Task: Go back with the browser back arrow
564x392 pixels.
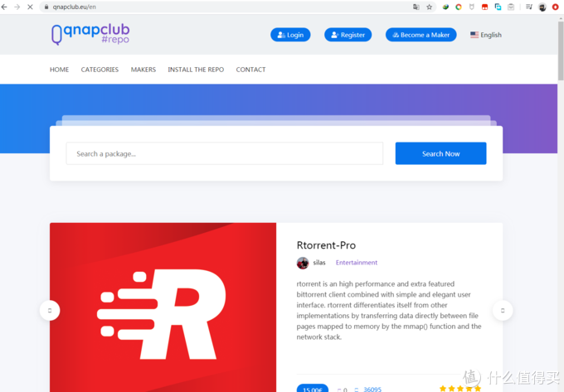Action: 4,7
